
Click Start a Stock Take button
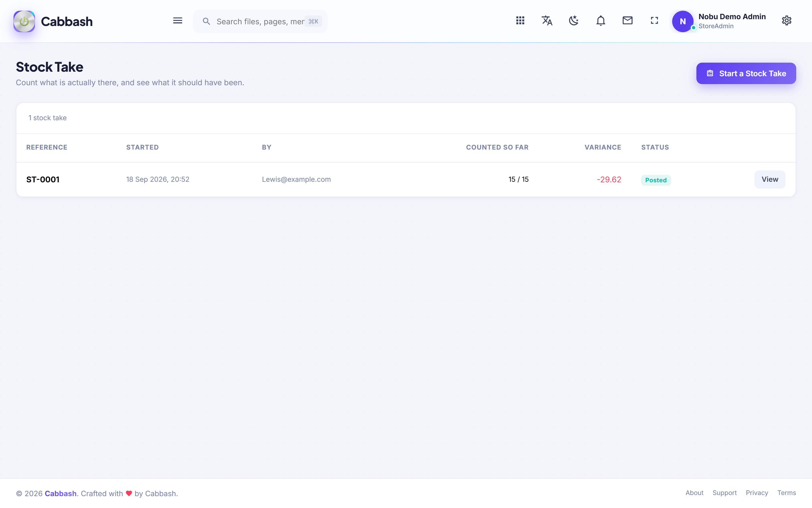pyautogui.click(x=746, y=73)
